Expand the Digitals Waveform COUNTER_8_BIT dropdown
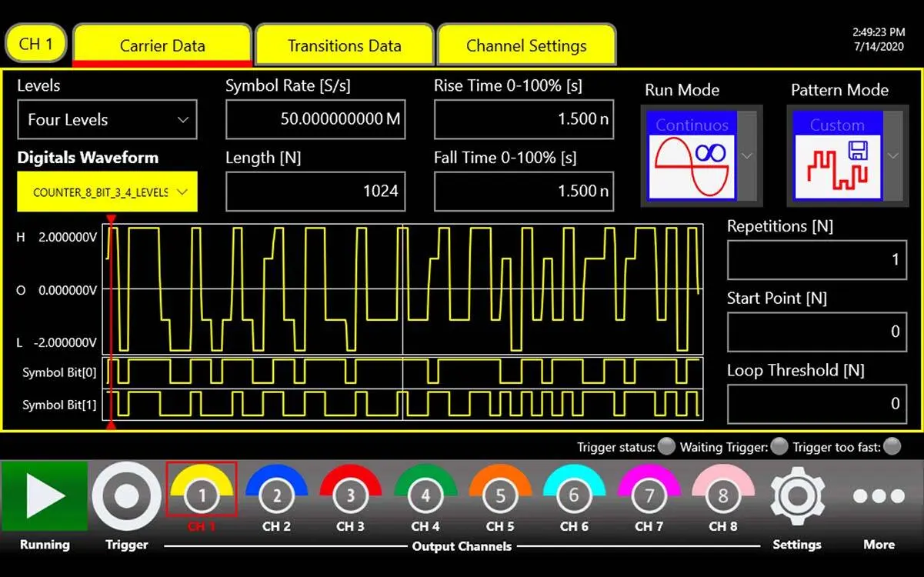 pos(107,192)
